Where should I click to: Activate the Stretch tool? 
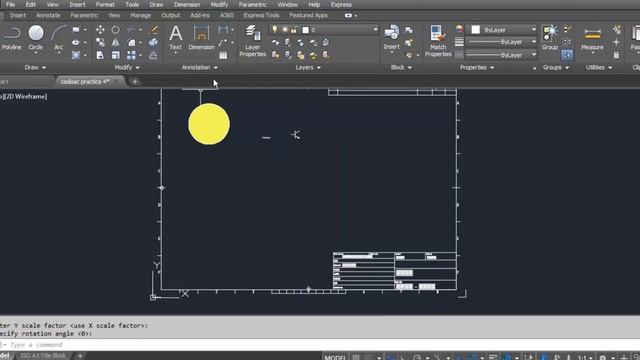pyautogui.click(x=100, y=55)
